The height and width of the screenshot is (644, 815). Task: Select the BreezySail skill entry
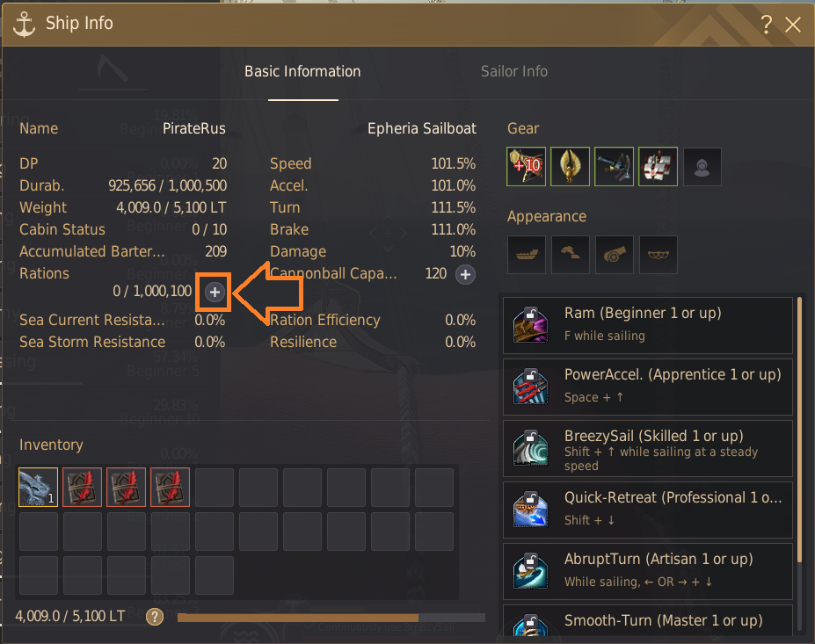tap(648, 449)
